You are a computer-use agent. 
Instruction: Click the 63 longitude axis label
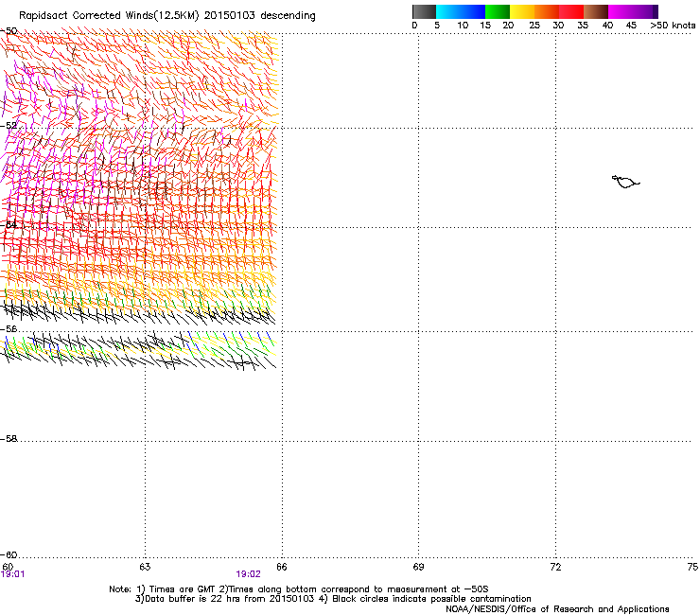point(145,567)
